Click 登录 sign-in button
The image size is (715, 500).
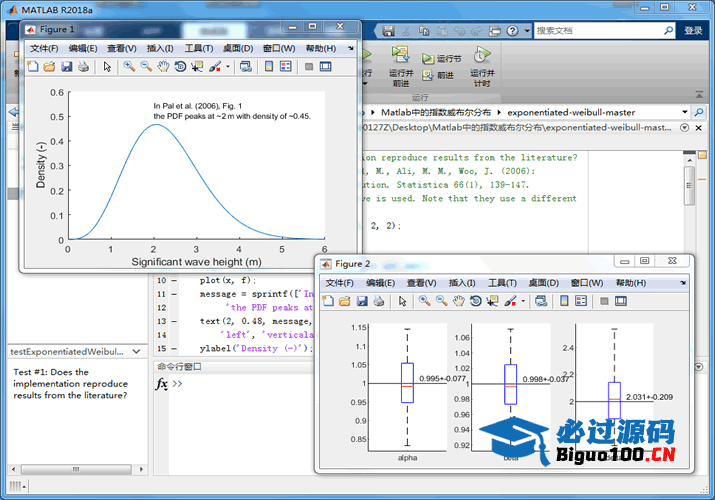click(x=693, y=31)
